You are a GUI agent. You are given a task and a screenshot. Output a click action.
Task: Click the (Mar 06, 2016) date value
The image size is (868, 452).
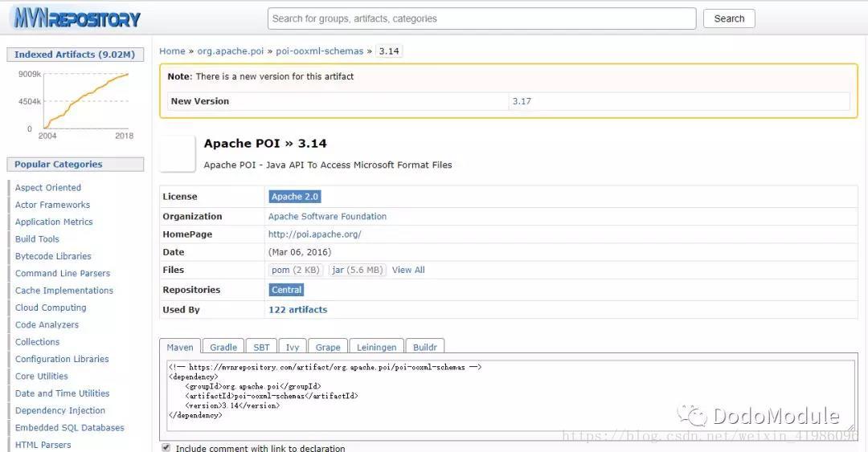pos(300,252)
